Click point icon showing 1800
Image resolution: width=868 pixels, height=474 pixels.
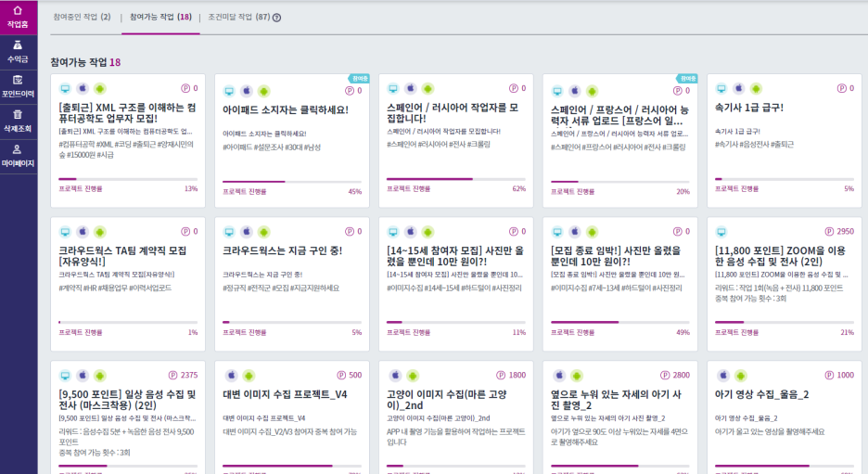point(501,375)
